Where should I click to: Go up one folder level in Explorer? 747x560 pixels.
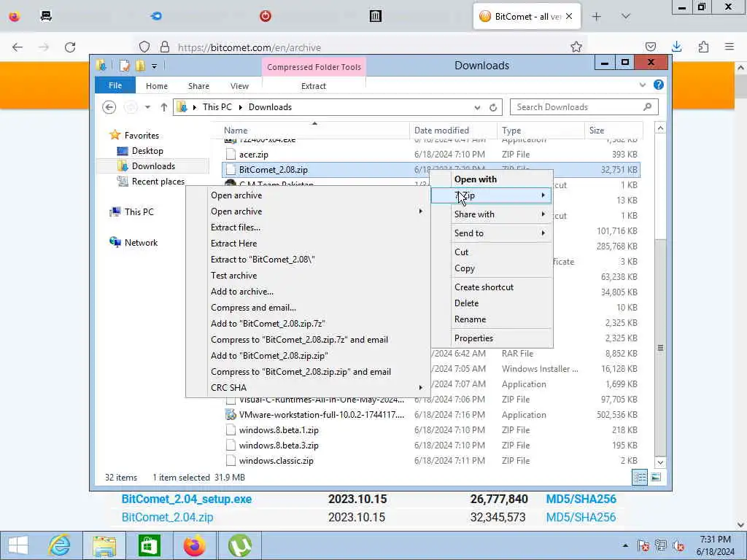[164, 107]
